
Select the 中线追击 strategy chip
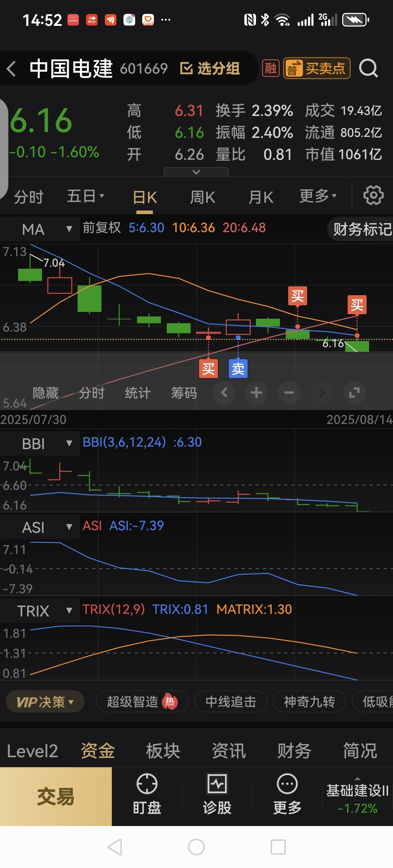[231, 702]
